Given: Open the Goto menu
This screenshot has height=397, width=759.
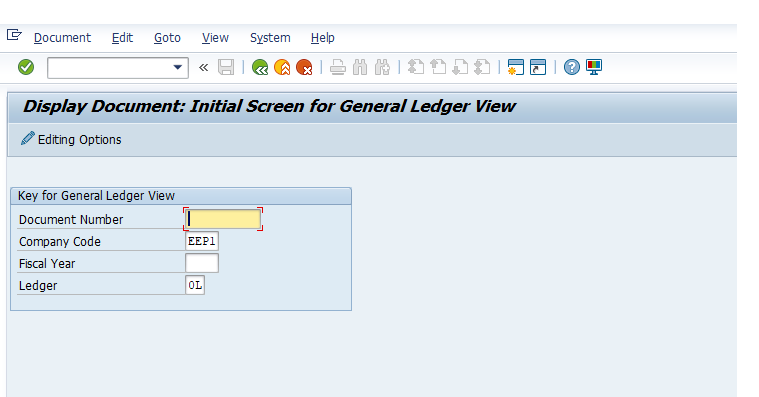Looking at the screenshot, I should (167, 38).
